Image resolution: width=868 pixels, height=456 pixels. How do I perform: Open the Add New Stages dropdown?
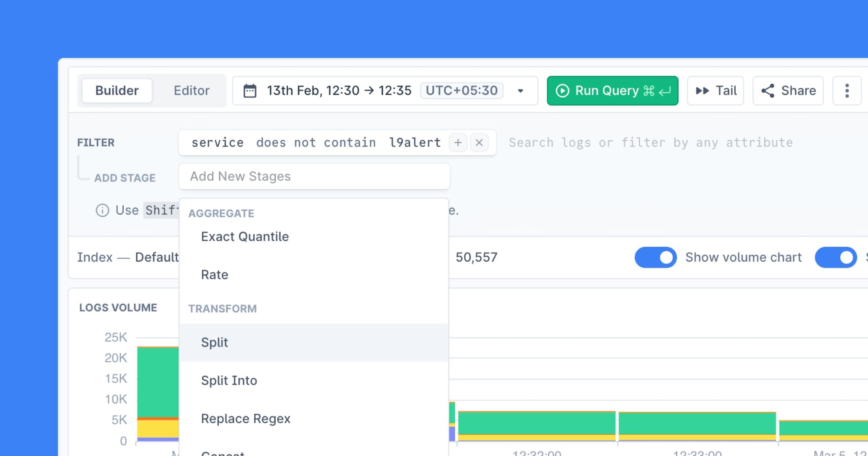click(x=314, y=176)
